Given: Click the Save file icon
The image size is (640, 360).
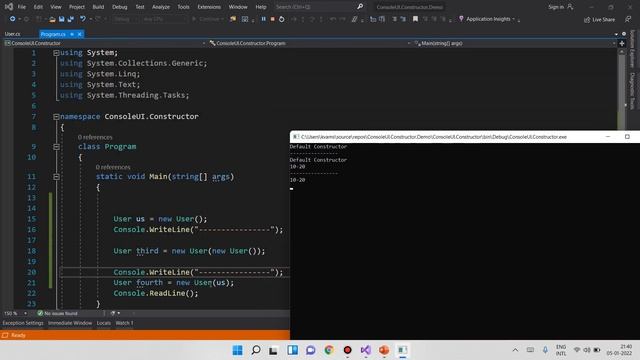Looking at the screenshot, I should (61, 19).
